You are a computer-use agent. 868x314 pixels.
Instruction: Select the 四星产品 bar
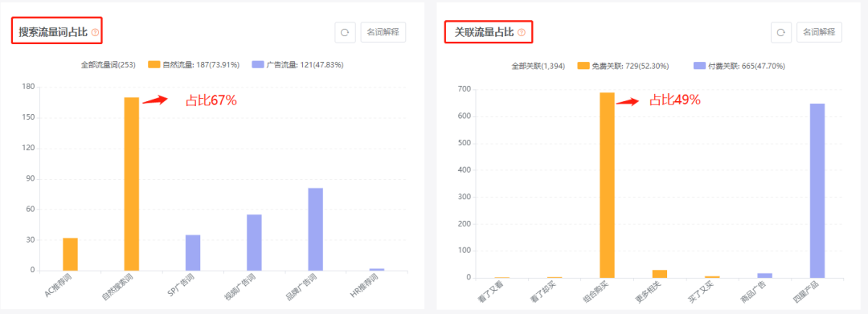pyautogui.click(x=817, y=190)
